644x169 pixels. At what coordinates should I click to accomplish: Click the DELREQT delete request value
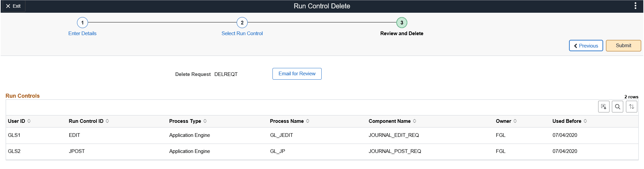point(226,74)
